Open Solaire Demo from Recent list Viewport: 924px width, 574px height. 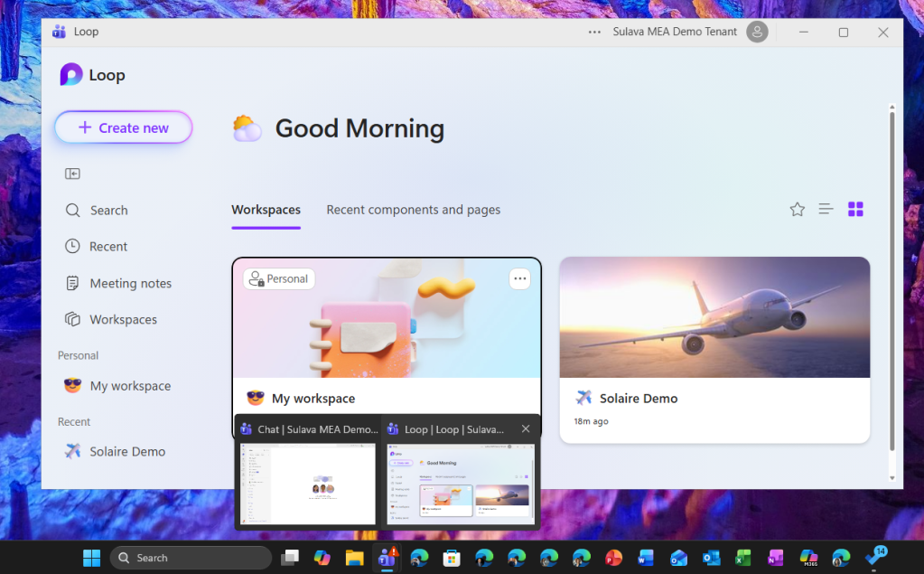(126, 451)
